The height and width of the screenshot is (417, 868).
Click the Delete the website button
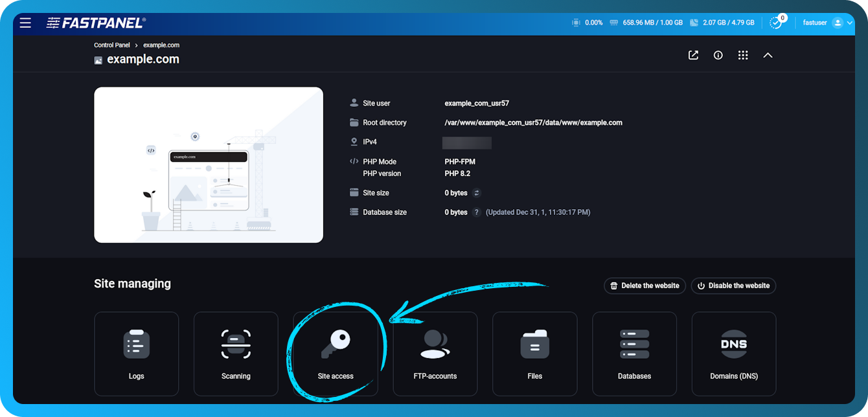point(644,286)
